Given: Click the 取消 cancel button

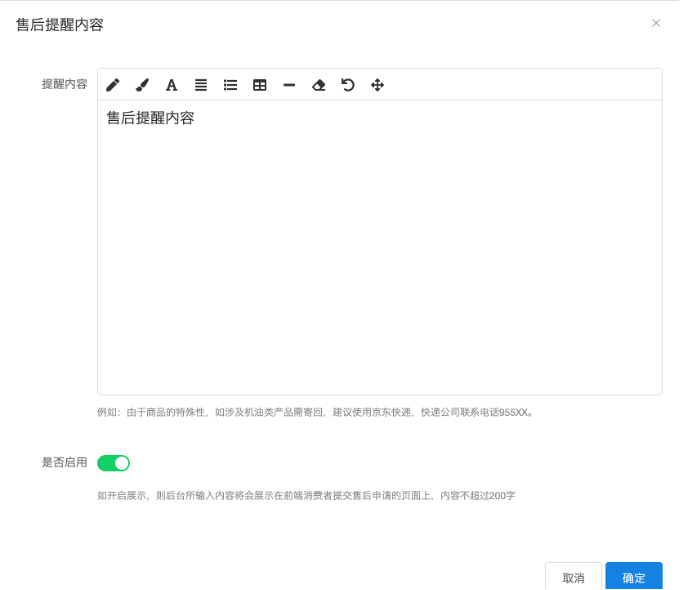Looking at the screenshot, I should (573, 577).
